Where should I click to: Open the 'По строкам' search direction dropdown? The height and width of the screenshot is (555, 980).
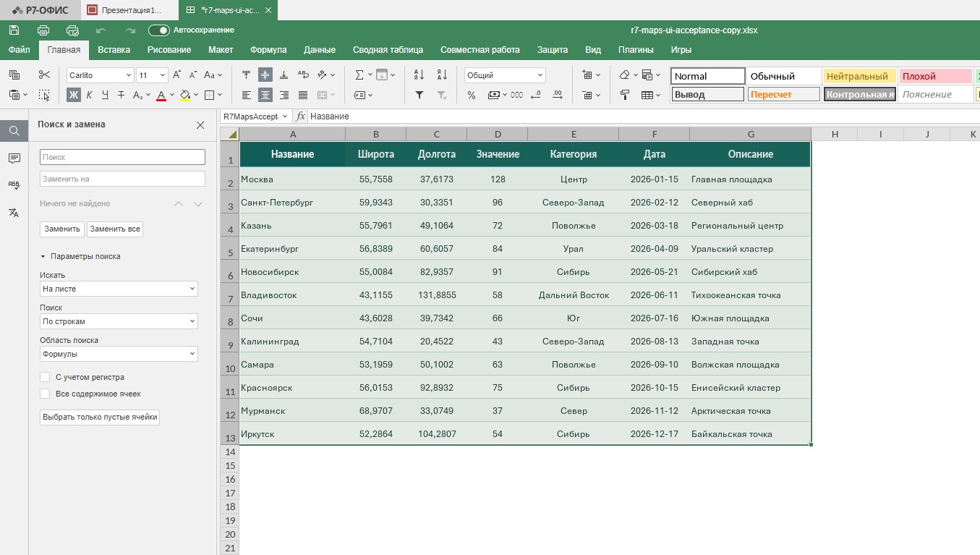(x=119, y=321)
